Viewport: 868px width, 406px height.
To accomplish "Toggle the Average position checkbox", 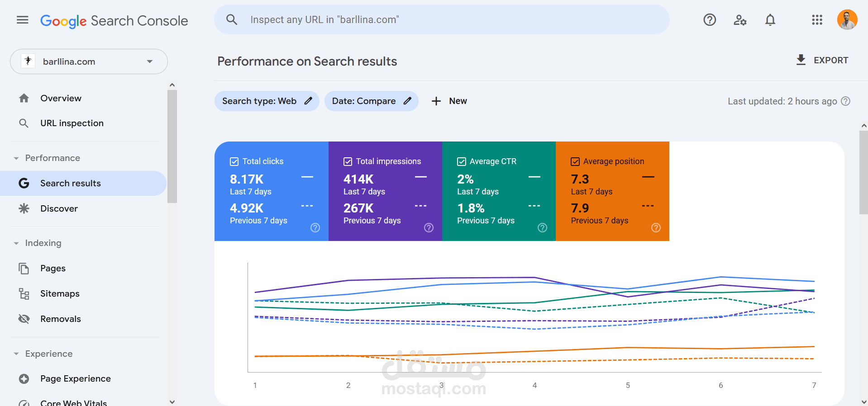I will coord(575,161).
